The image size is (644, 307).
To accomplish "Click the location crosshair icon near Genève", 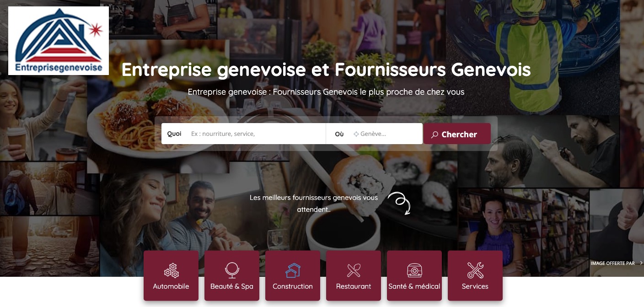I will pos(356,134).
